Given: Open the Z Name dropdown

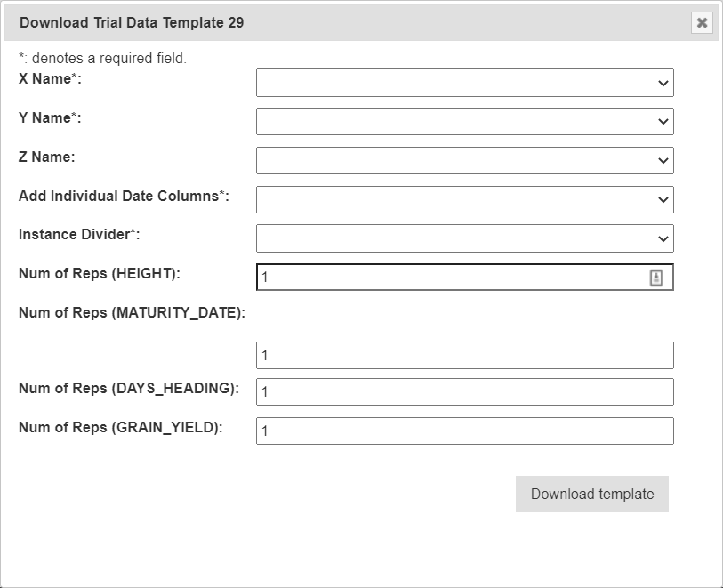Looking at the screenshot, I should click(464, 160).
